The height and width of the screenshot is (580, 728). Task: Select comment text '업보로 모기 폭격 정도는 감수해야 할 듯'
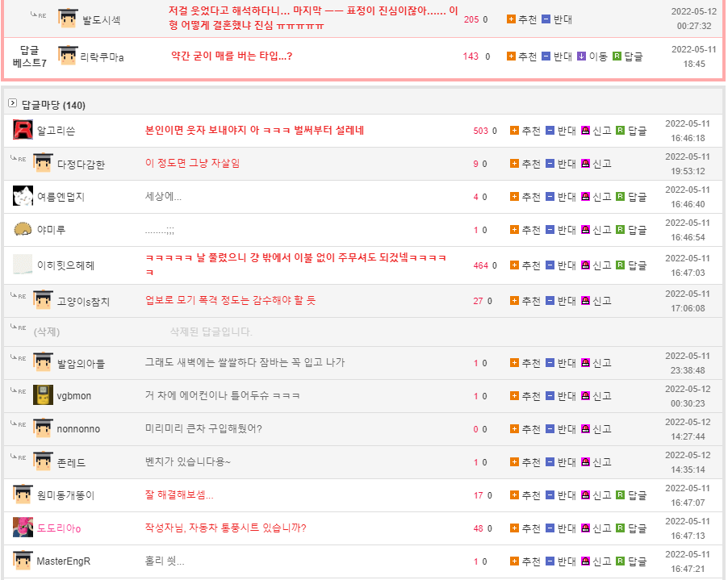(230, 301)
